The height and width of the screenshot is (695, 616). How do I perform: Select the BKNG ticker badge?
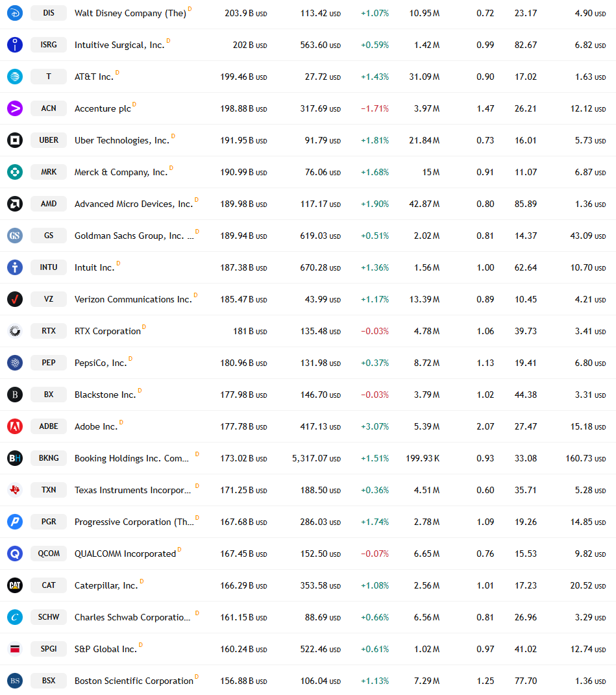(x=49, y=458)
